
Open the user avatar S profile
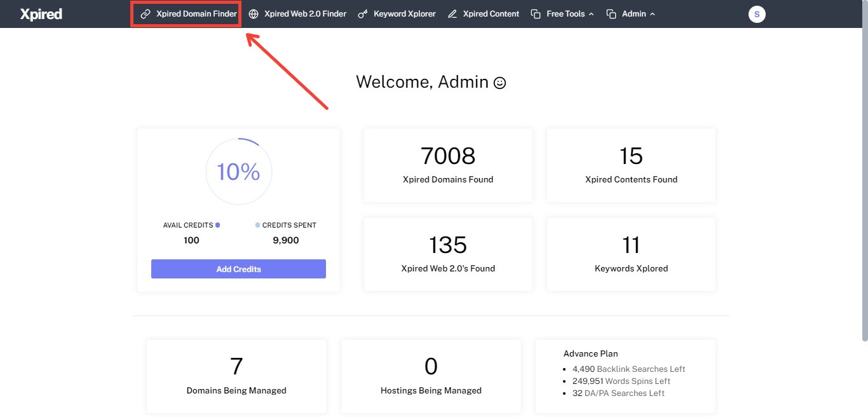(757, 14)
